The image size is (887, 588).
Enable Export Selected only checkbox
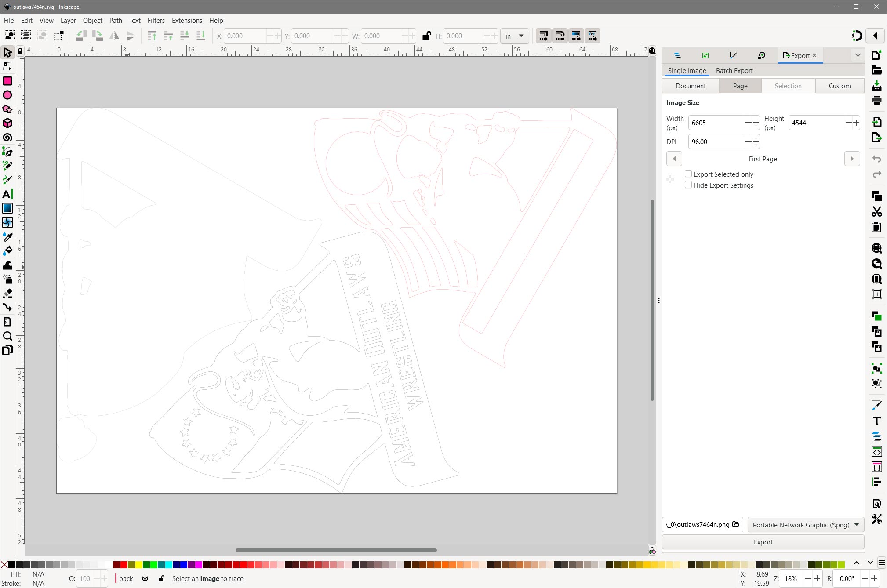688,174
